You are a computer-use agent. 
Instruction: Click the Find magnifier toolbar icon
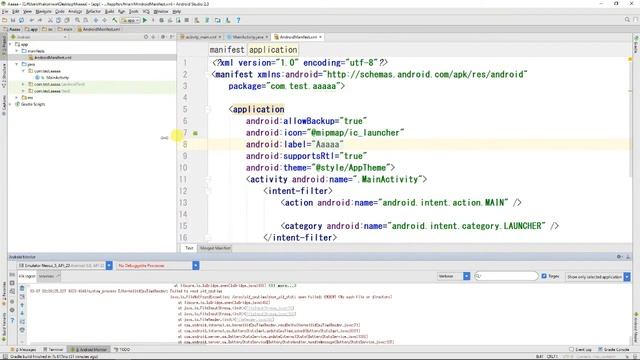pyautogui.click(x=77, y=20)
